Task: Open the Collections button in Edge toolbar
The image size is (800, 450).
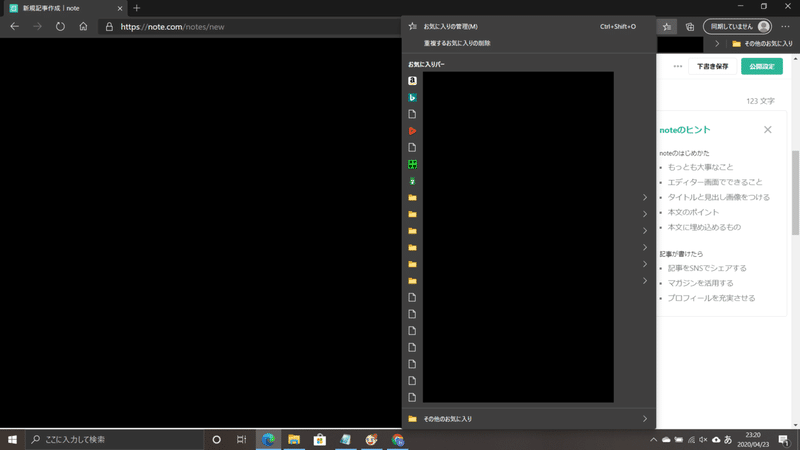Action: point(690,27)
